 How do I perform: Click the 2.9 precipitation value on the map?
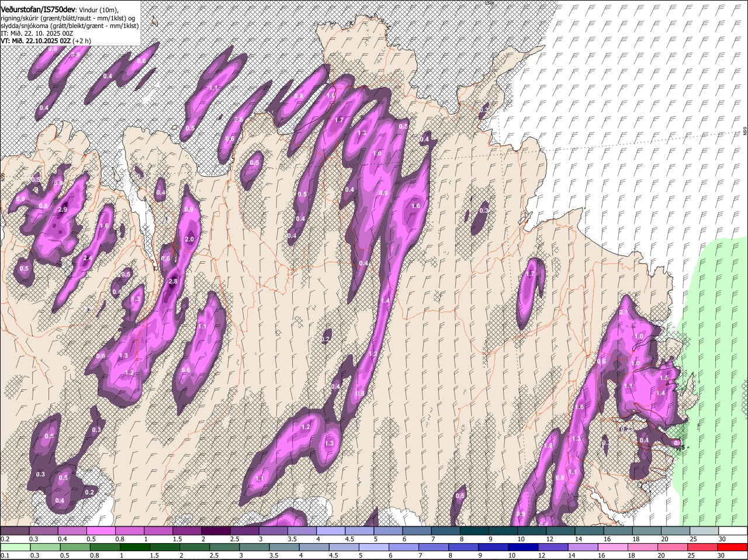click(x=63, y=210)
